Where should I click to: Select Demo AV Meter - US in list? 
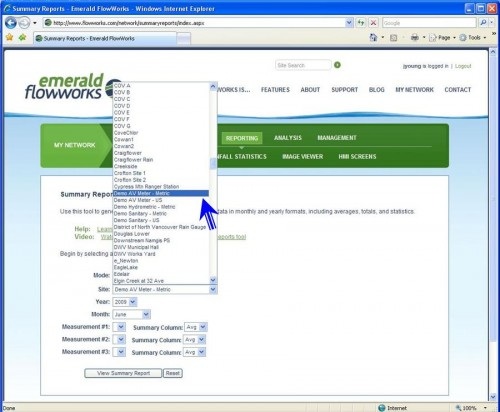(x=161, y=200)
